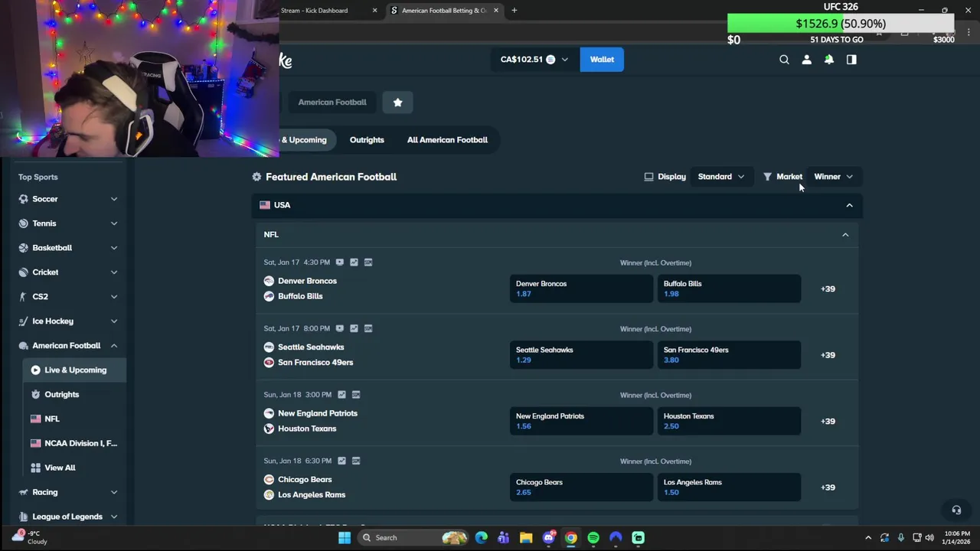Bet on Denver Broncos at 1.87

tap(581, 289)
